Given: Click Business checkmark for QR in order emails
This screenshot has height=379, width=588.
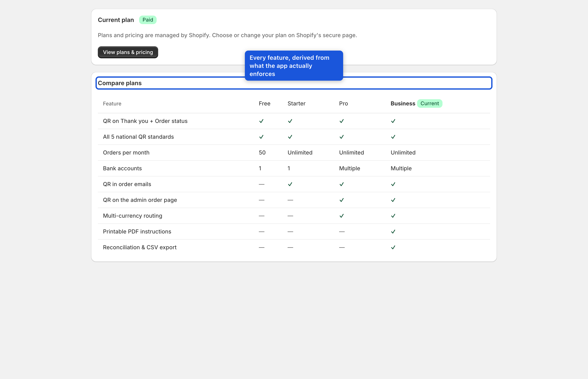Looking at the screenshot, I should click(x=393, y=184).
